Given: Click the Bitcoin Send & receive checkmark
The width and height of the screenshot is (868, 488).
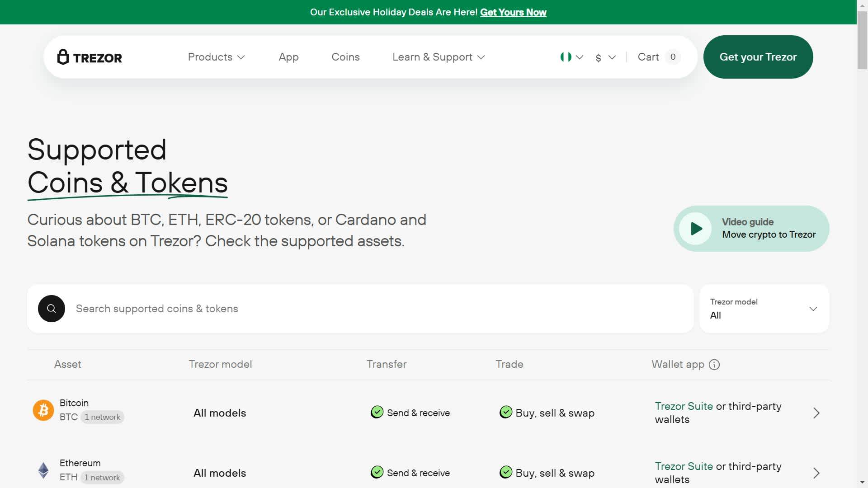Looking at the screenshot, I should pyautogui.click(x=377, y=412).
